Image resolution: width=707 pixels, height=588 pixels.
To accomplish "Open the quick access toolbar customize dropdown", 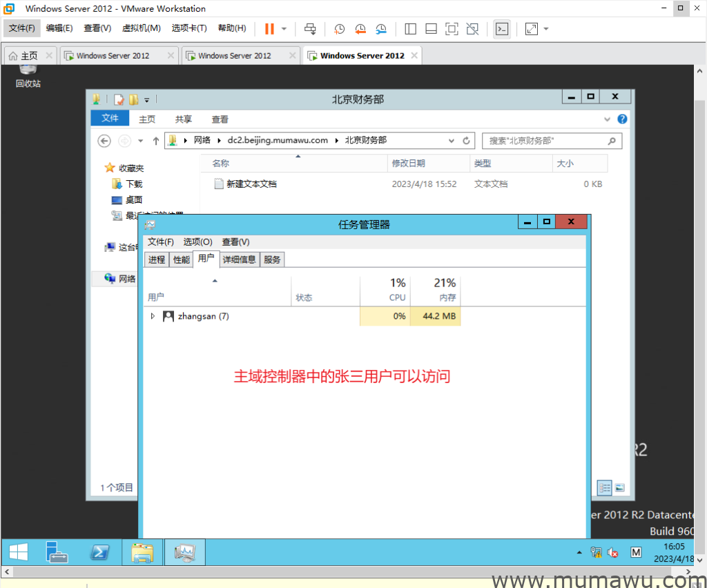I will (x=146, y=100).
